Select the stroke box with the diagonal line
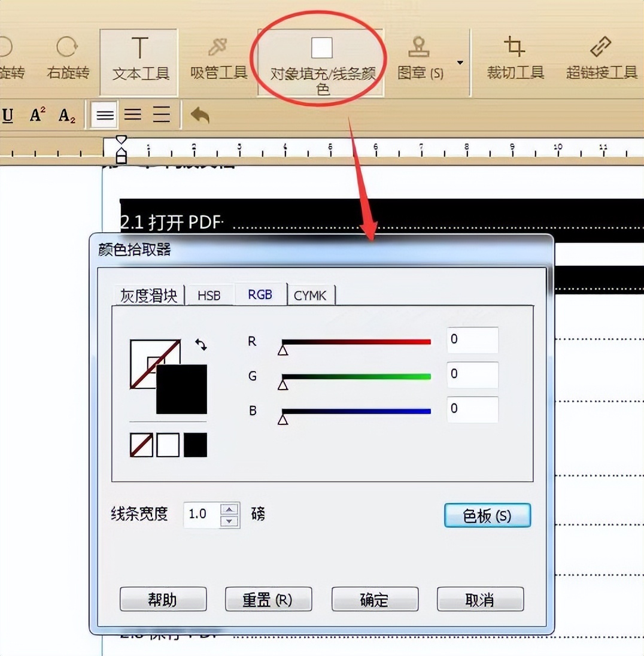Viewport: 644px width, 656px height. click(142, 356)
